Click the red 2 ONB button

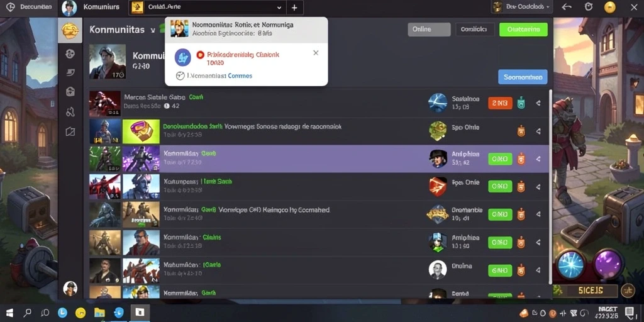point(500,103)
